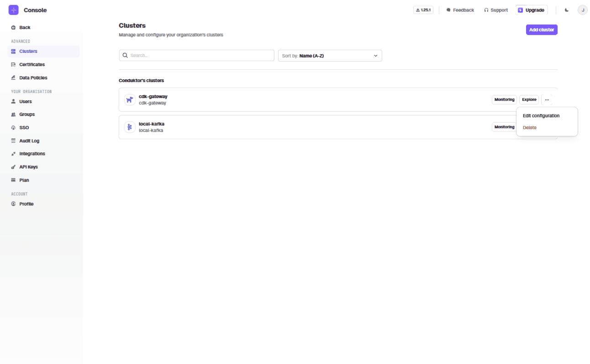
Task: Open Monitoring for the local-kafka cluster
Action: (x=504, y=127)
